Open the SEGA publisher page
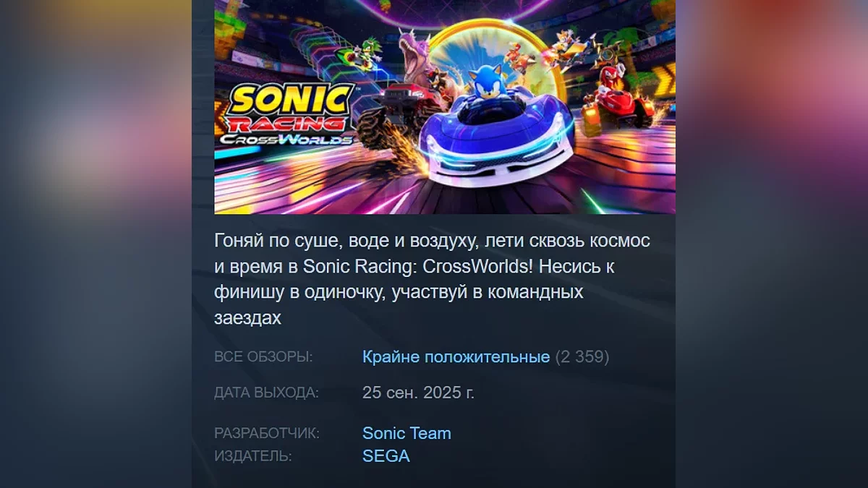The width and height of the screenshot is (868, 488). coord(386,456)
